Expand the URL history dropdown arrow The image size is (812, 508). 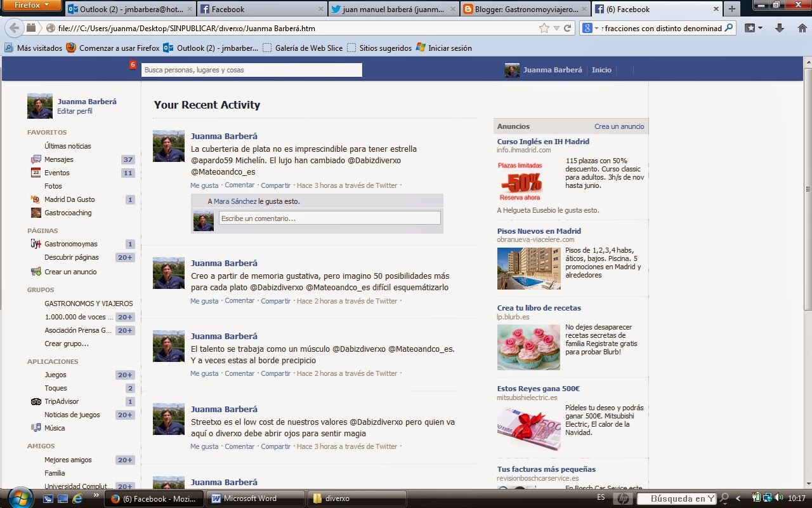coord(556,28)
